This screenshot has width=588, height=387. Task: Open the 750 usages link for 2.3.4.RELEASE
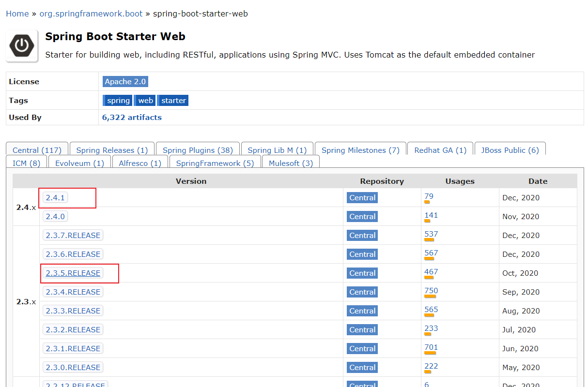pyautogui.click(x=431, y=291)
